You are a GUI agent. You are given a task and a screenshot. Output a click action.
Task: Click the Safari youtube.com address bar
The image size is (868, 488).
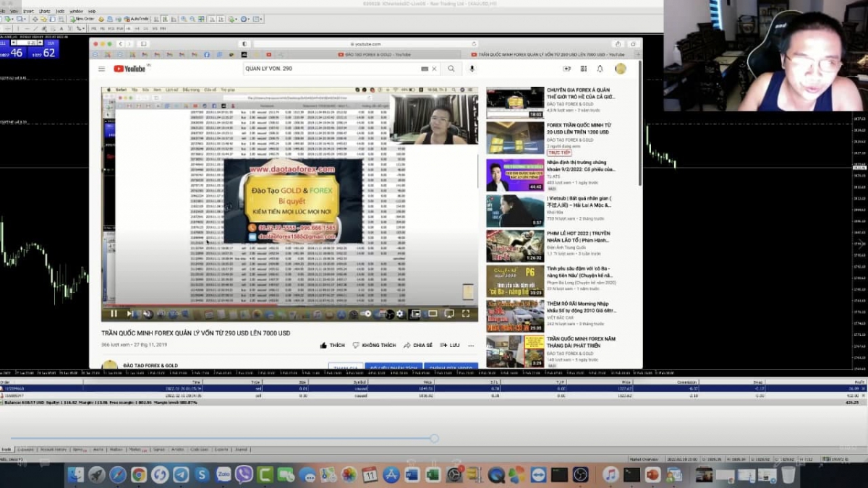pyautogui.click(x=365, y=44)
